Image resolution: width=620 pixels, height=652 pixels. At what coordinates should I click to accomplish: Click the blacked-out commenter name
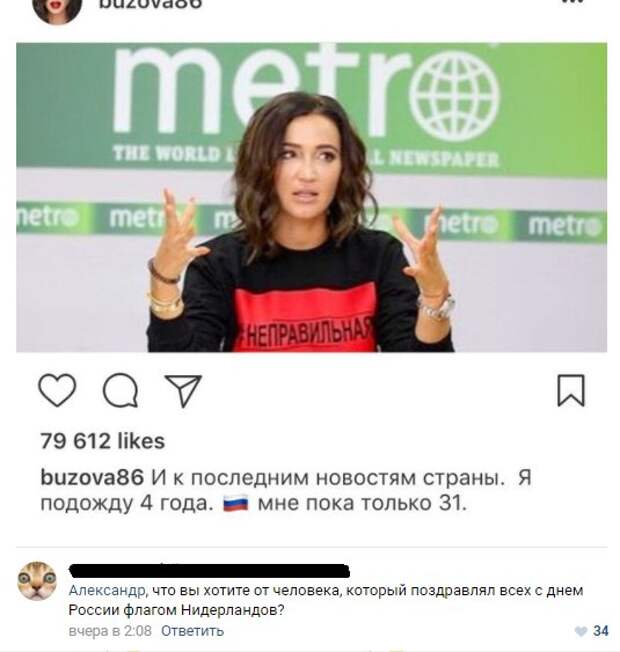(x=209, y=570)
